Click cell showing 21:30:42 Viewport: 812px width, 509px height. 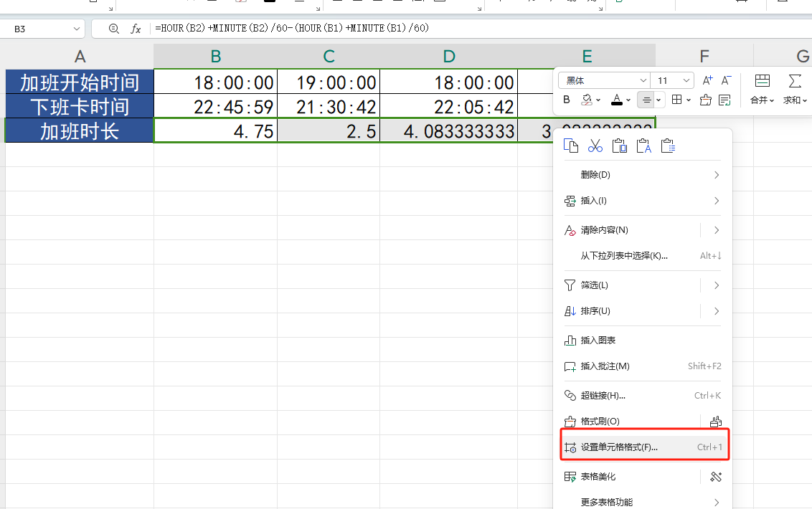point(329,106)
